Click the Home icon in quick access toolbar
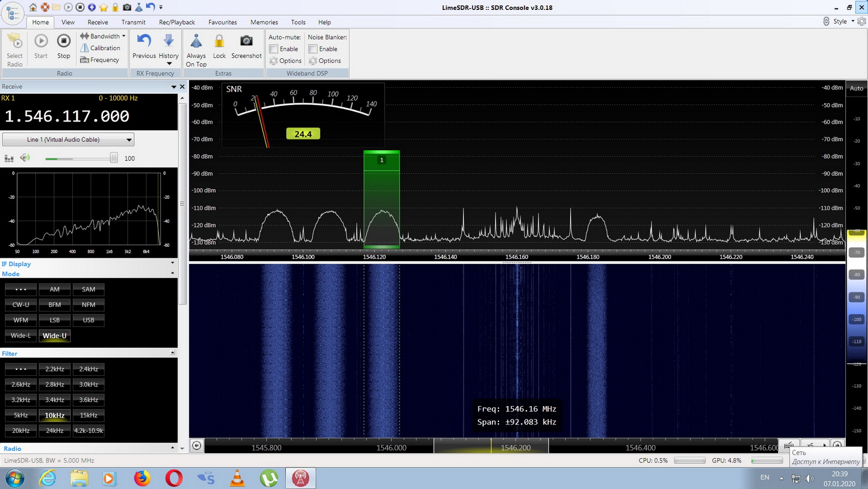 [x=33, y=7]
